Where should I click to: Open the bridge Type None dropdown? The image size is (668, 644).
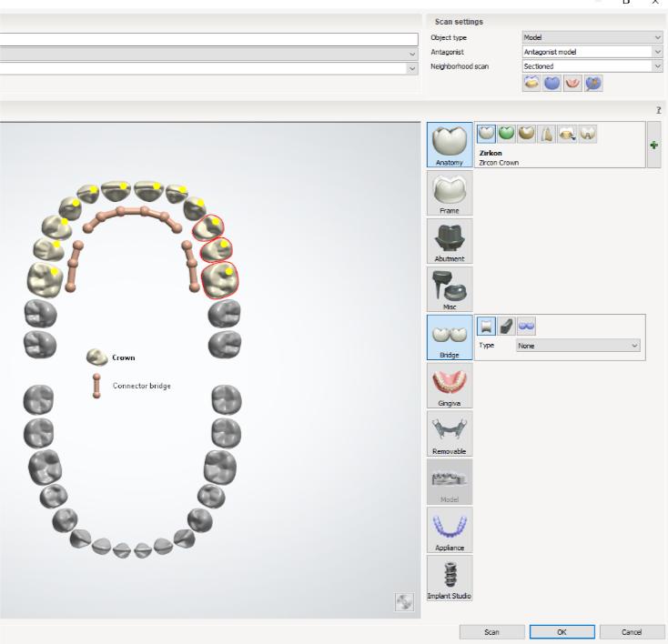(x=579, y=346)
